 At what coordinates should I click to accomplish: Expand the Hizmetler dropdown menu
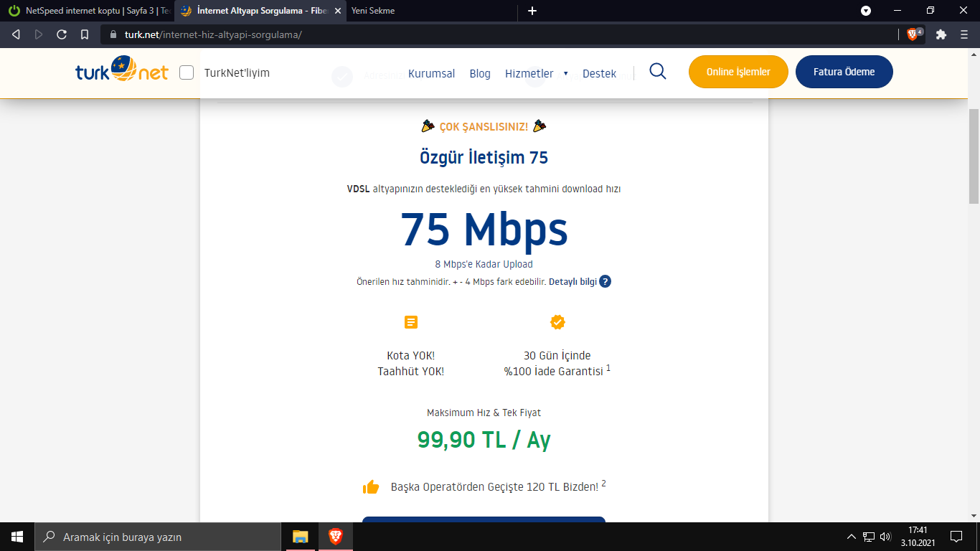pos(536,74)
